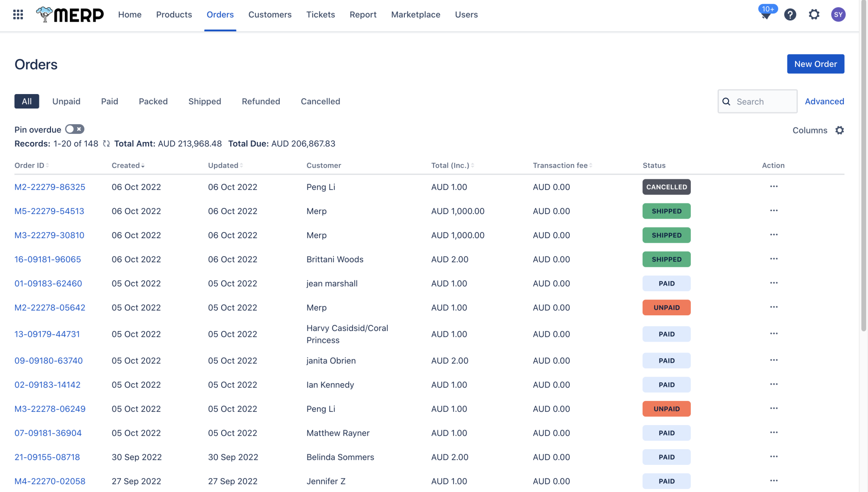Sort by Total (Inc.) column
The height and width of the screenshot is (492, 868).
[453, 165]
